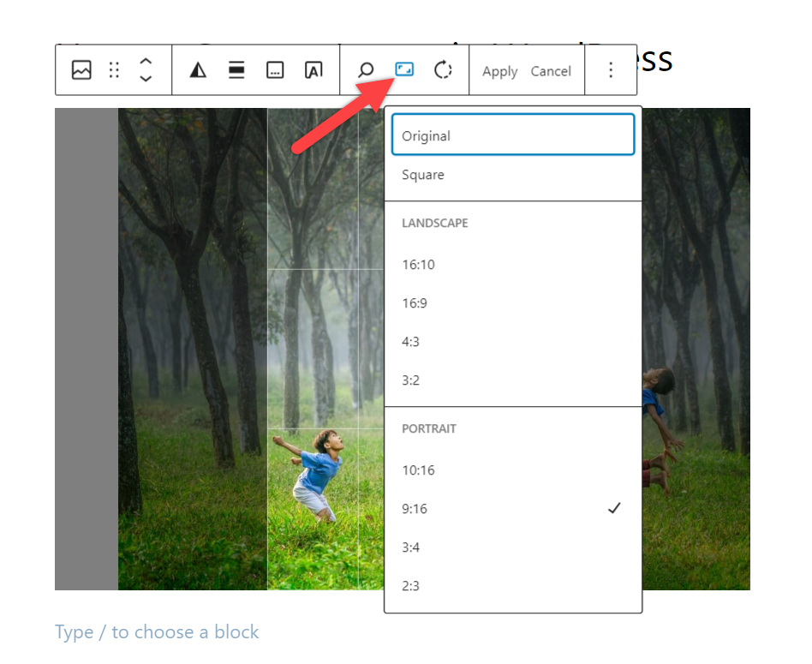
Task: Choose the 10:16 portrait ratio
Action: (513, 470)
